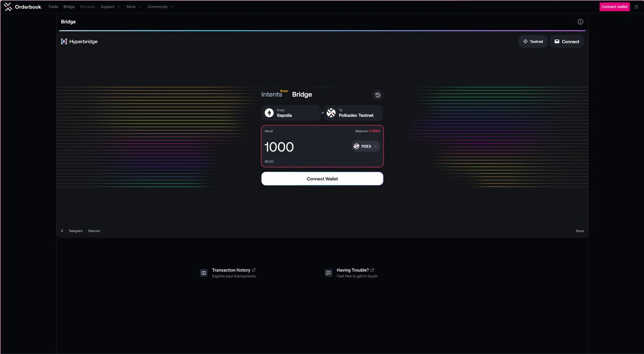Click the white Connect Wallet button

[322, 179]
